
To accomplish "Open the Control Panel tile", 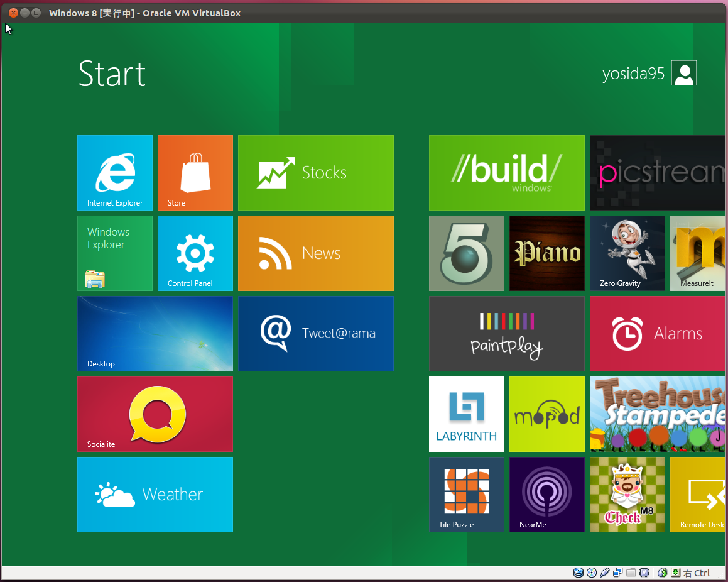I will point(195,253).
